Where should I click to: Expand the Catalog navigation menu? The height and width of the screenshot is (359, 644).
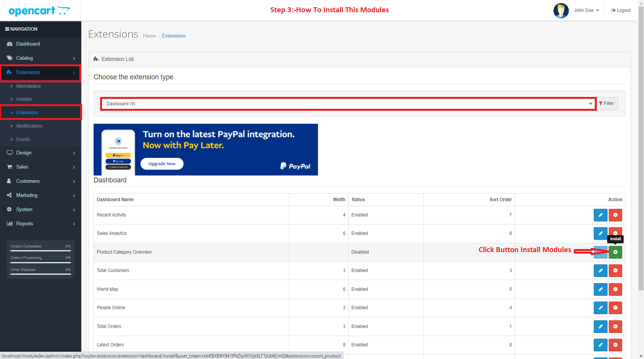click(40, 58)
